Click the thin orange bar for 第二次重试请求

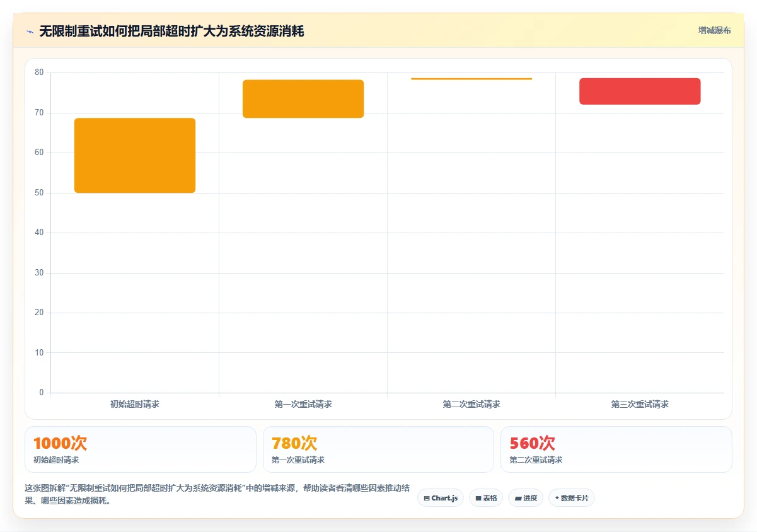(471, 79)
